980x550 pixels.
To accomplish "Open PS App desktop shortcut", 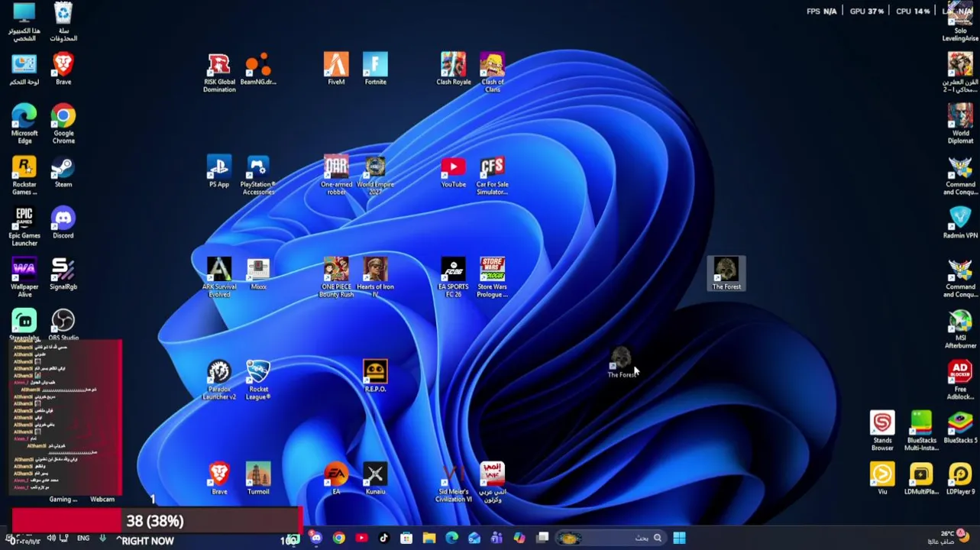I will coord(219,173).
